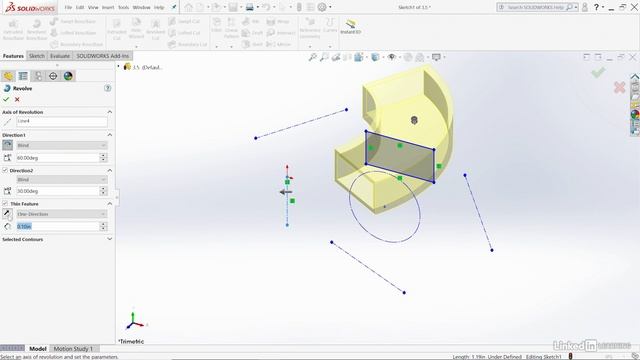Collapse the Direction2 section
The width and height of the screenshot is (640, 360).
109,170
